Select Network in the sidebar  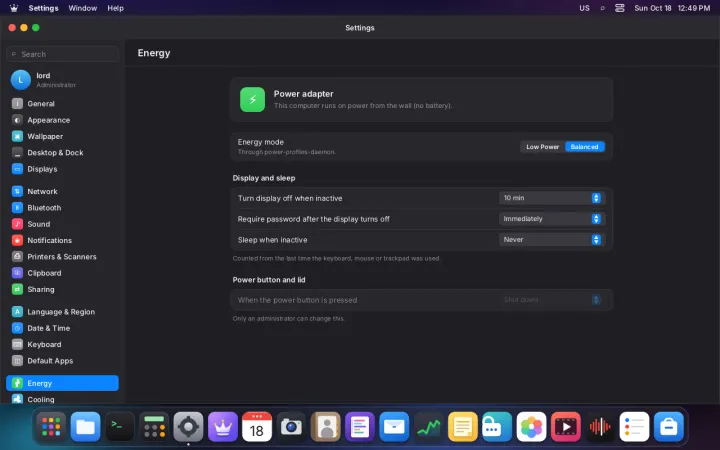(x=62, y=191)
